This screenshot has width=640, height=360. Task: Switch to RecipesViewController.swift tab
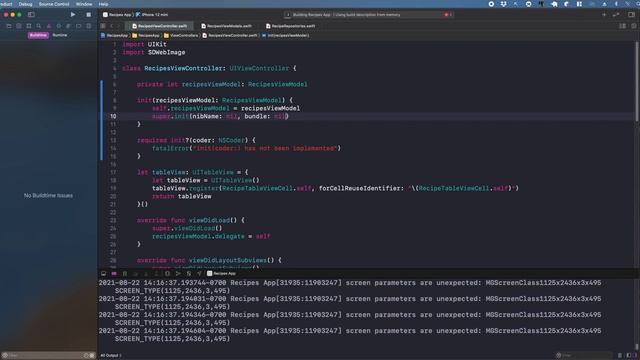pos(159,26)
